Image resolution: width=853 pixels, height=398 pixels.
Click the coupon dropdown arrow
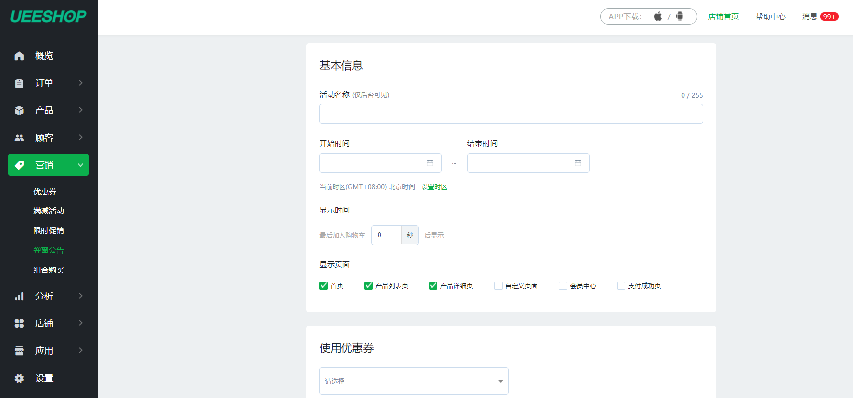click(x=500, y=382)
